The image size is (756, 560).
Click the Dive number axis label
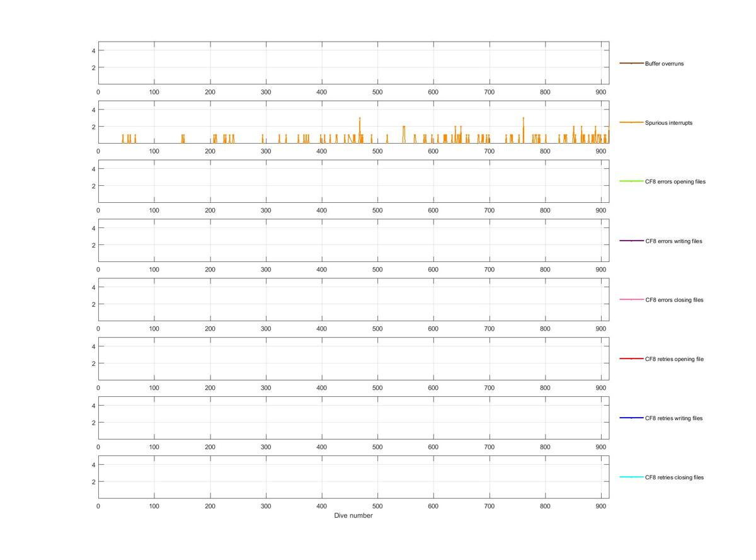[353, 515]
